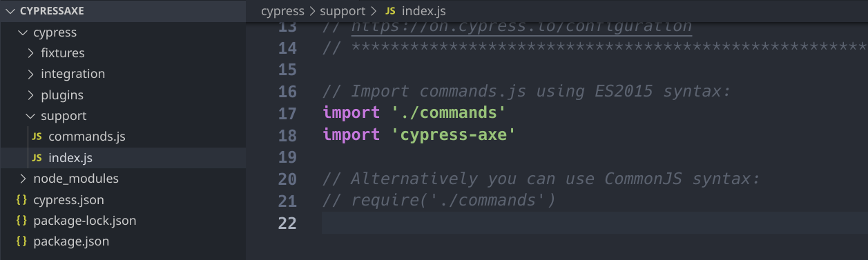Open package-lock.json file
Viewport: 868px width, 260px height.
[85, 221]
